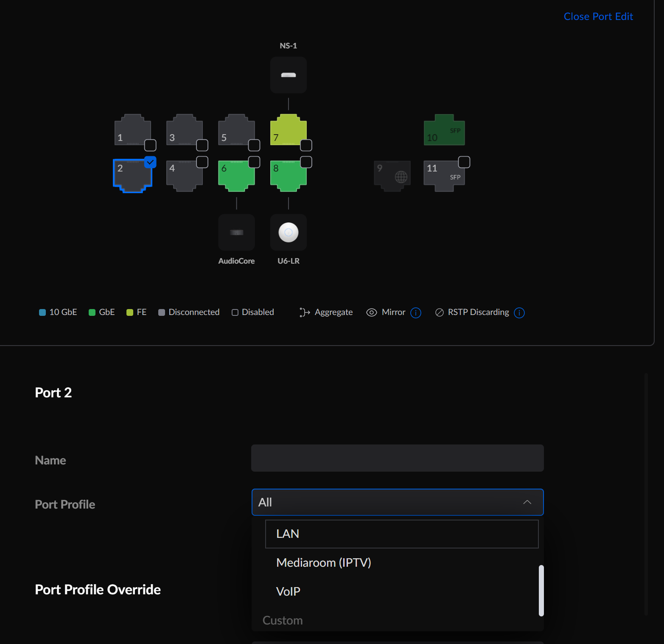Select port 2 icon
Image resolution: width=664 pixels, height=644 pixels.
coord(132,176)
